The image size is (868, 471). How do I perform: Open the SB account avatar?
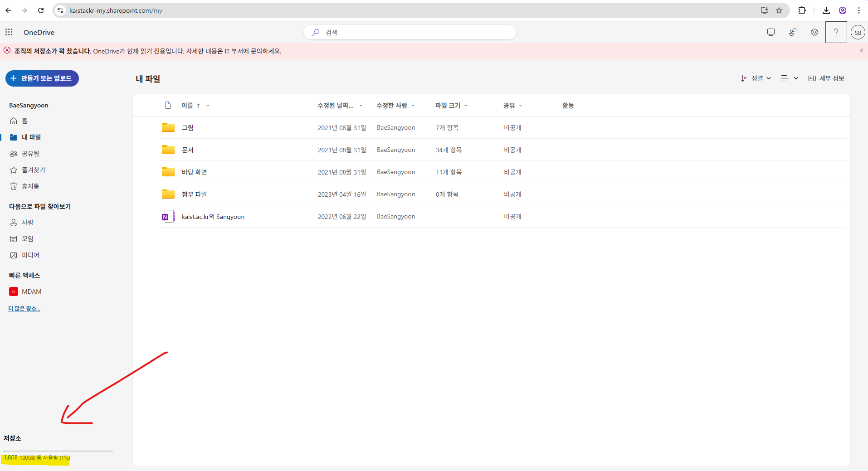[858, 32]
